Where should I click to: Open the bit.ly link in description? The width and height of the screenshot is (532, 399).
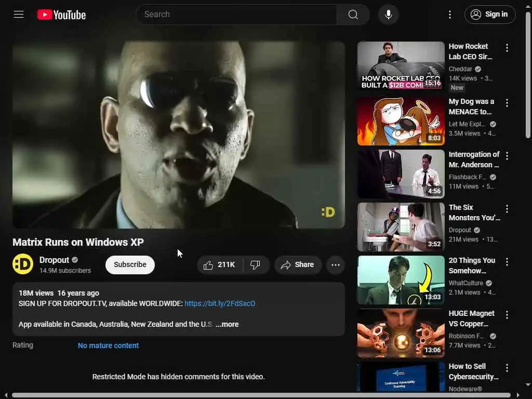(x=220, y=303)
